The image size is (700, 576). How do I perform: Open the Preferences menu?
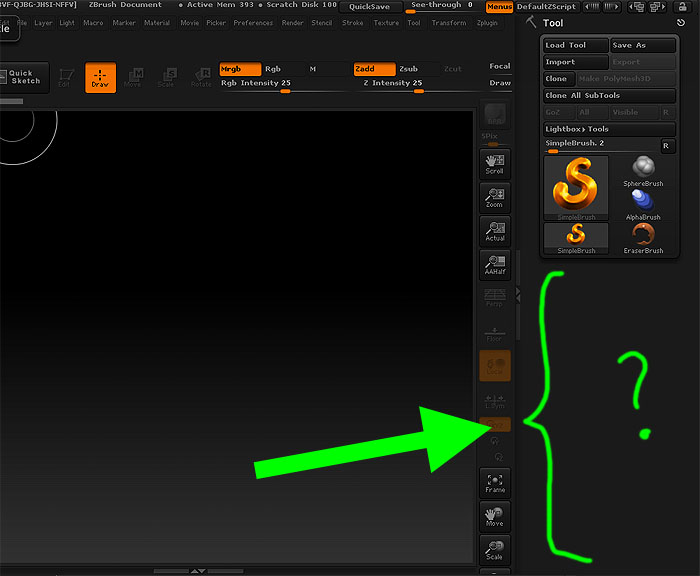pyautogui.click(x=253, y=23)
